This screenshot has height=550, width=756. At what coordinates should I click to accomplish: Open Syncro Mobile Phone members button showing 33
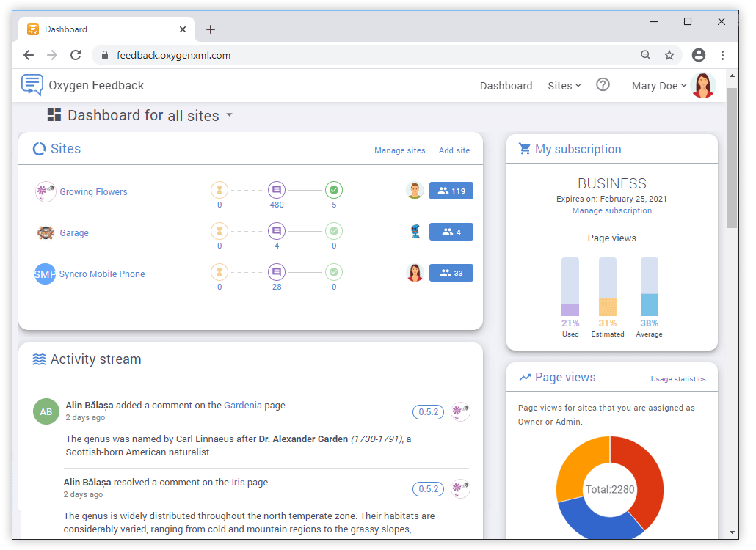(x=451, y=273)
